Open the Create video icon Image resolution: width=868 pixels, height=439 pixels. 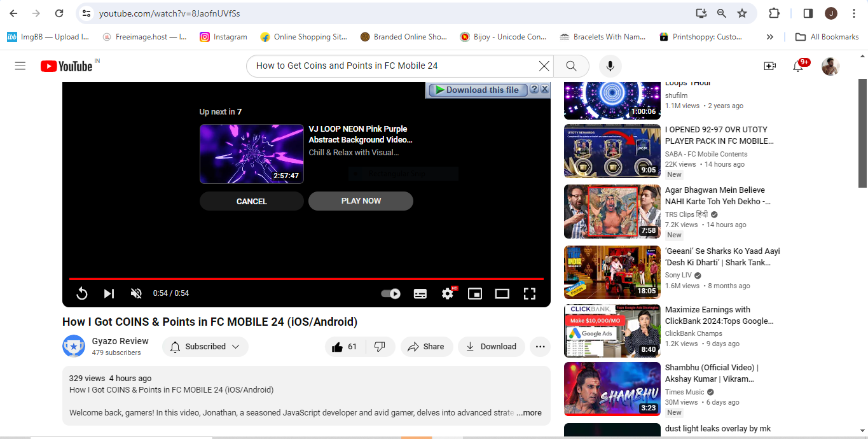pyautogui.click(x=769, y=66)
